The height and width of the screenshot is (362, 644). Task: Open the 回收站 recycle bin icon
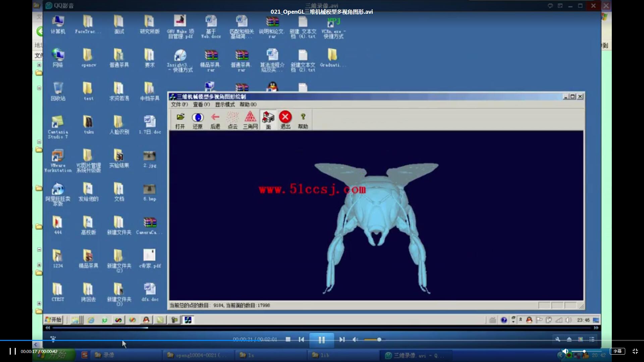[58, 91]
